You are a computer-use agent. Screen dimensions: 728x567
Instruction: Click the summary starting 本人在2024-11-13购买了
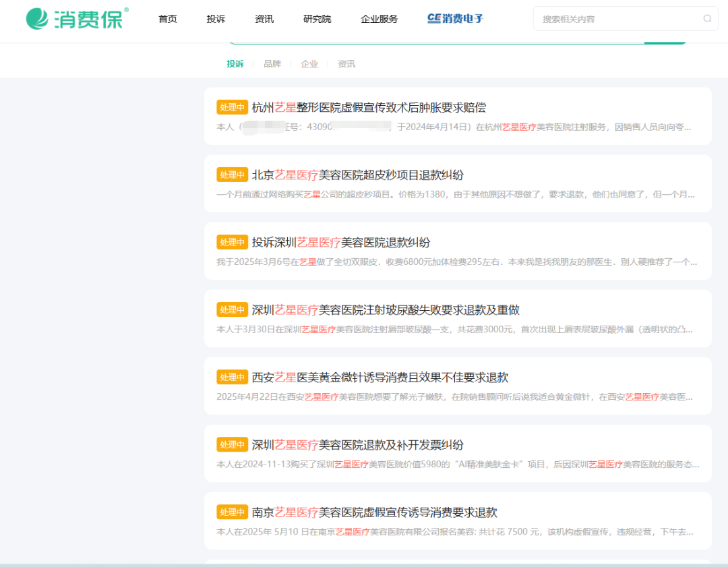click(458, 464)
